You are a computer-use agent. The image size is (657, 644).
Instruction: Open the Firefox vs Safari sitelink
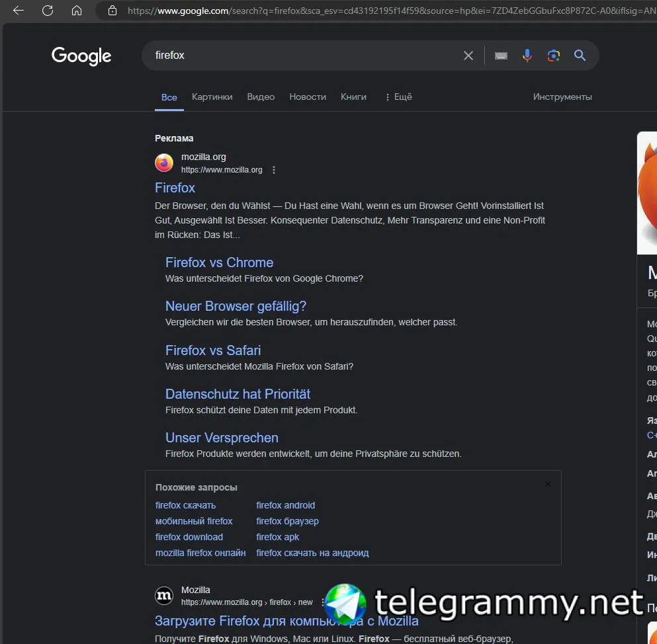click(x=213, y=350)
